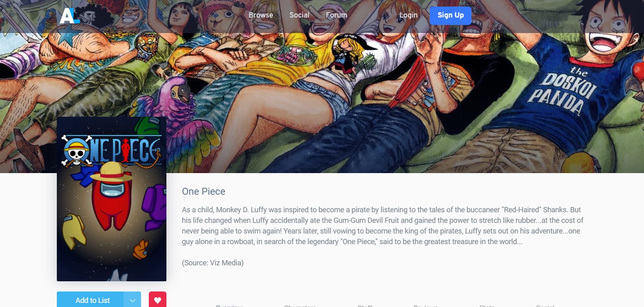Image resolution: width=644 pixels, height=307 pixels.
Task: Open the Social tab below description
Action: pyautogui.click(x=545, y=305)
